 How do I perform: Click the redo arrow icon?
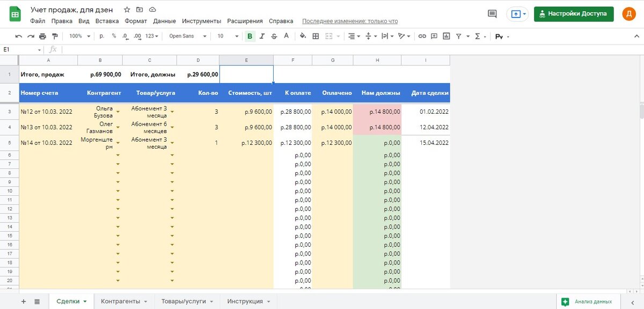click(x=31, y=36)
